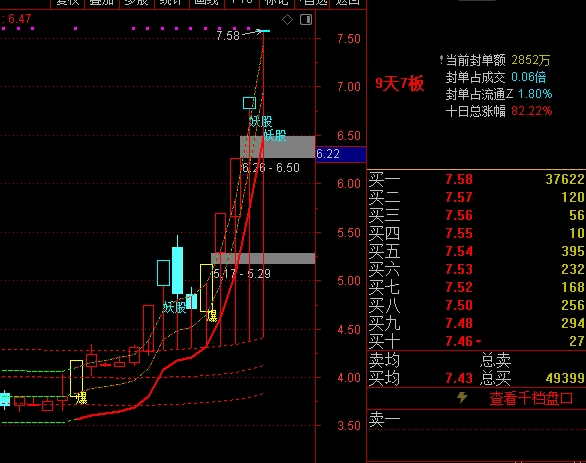The height and width of the screenshot is (463, 586).
Task: Click the 十日总涨幅 value 82.22%
Action: [531, 111]
